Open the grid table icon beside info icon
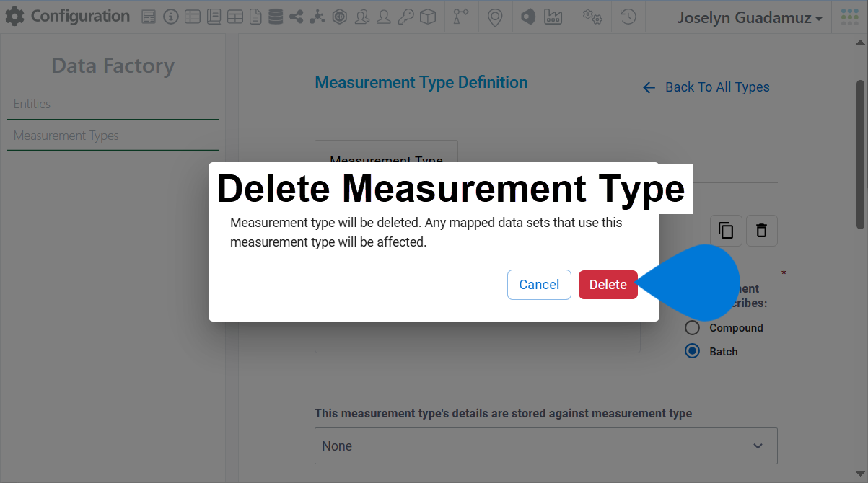Image resolution: width=868 pixels, height=483 pixels. (193, 17)
